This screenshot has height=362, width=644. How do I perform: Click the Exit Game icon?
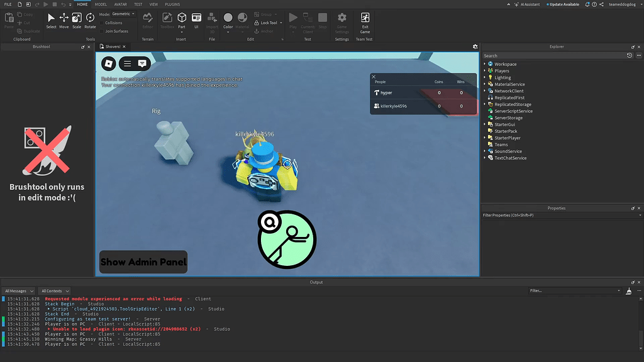[x=365, y=23]
